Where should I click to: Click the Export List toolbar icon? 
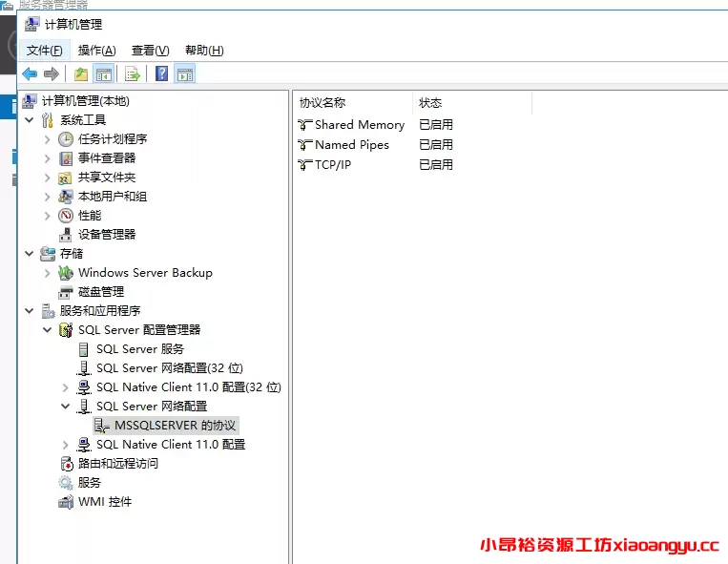(133, 73)
